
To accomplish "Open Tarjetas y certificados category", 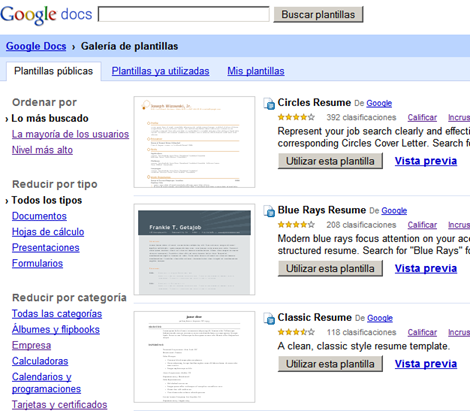I will point(60,405).
